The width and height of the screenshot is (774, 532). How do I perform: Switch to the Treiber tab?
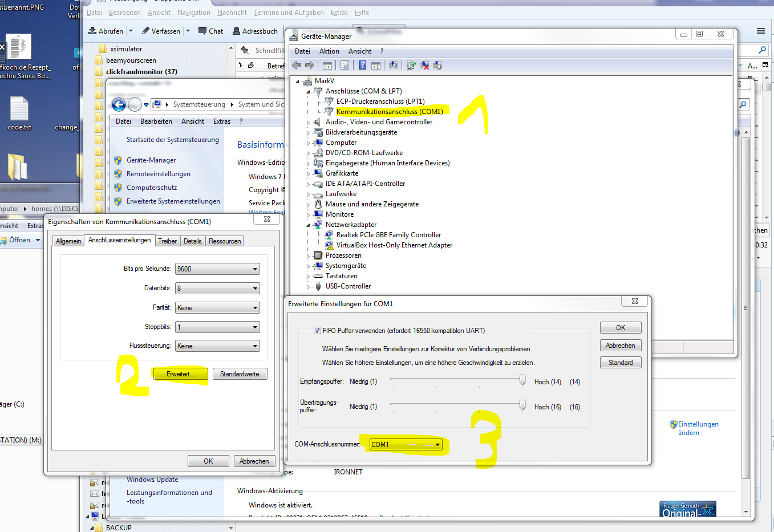(167, 241)
